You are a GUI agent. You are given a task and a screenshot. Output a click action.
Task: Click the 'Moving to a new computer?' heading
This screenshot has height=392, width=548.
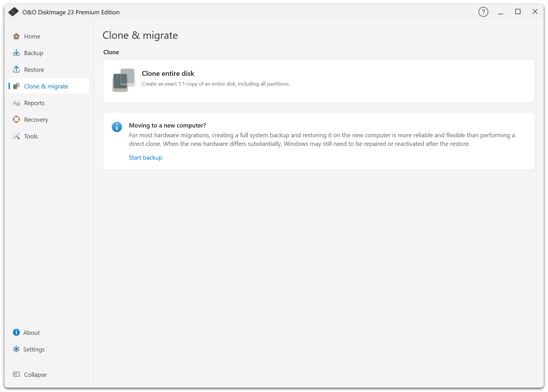pyautogui.click(x=167, y=125)
